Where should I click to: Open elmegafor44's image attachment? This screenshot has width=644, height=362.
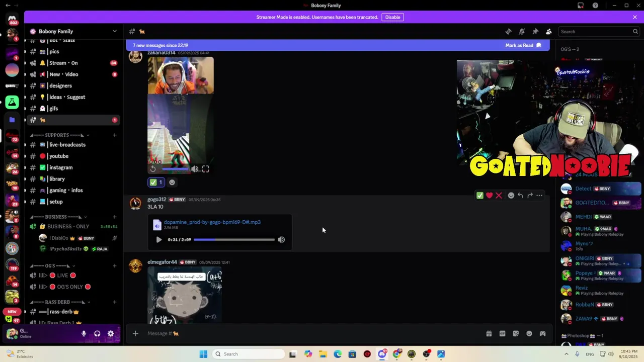click(185, 296)
